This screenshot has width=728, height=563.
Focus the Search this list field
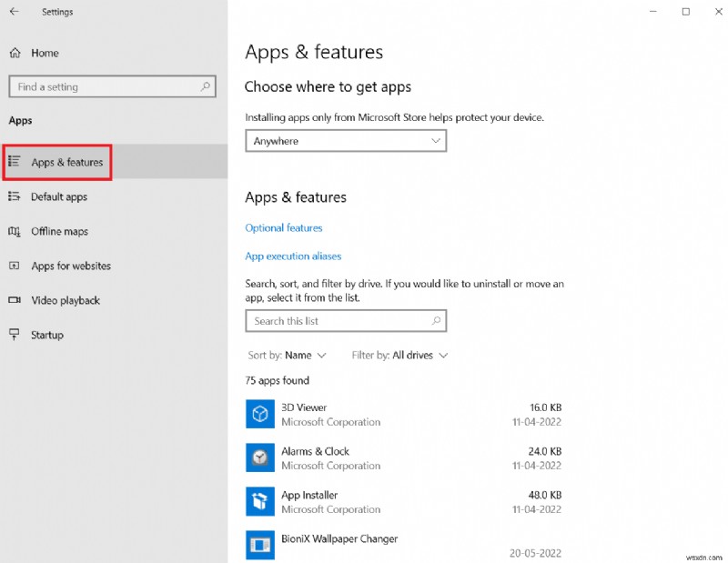click(x=346, y=321)
